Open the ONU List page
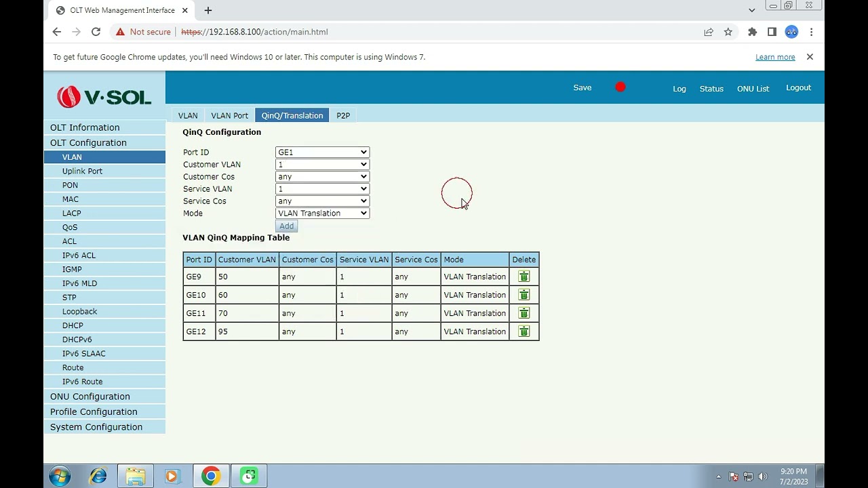Screen dimensions: 868x488 753,89
